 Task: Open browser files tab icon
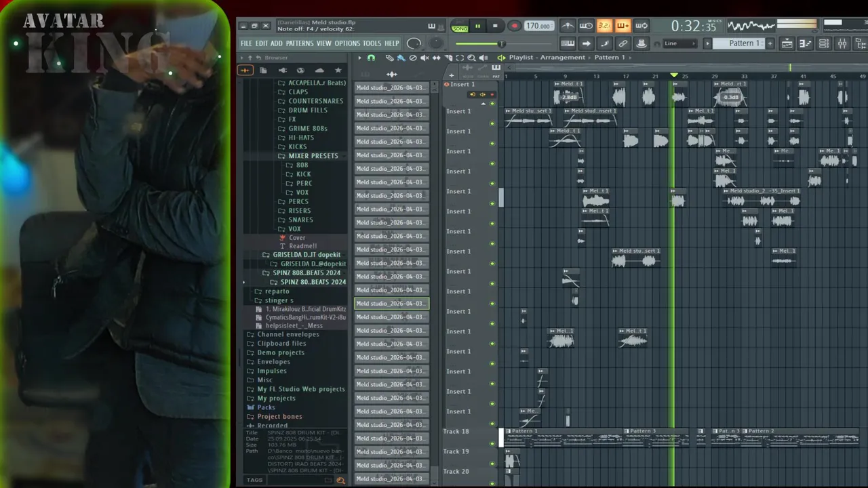pos(263,70)
